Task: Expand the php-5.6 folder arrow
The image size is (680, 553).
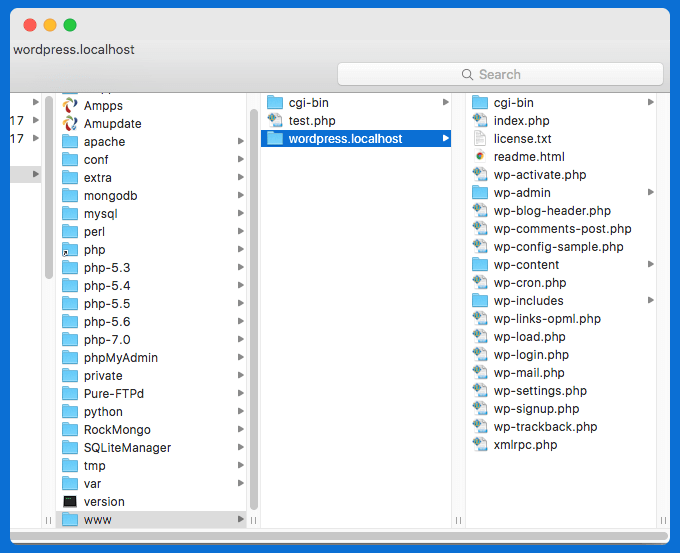Action: point(241,321)
